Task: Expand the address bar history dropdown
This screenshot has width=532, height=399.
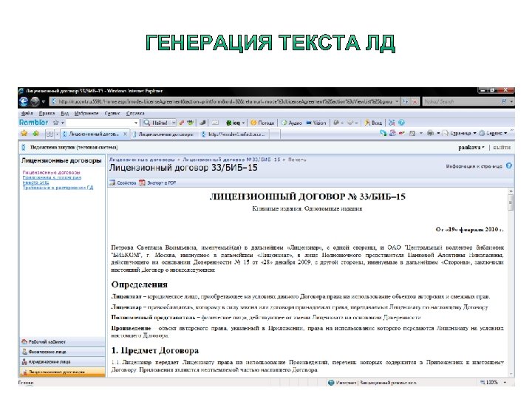Action: tap(397, 101)
